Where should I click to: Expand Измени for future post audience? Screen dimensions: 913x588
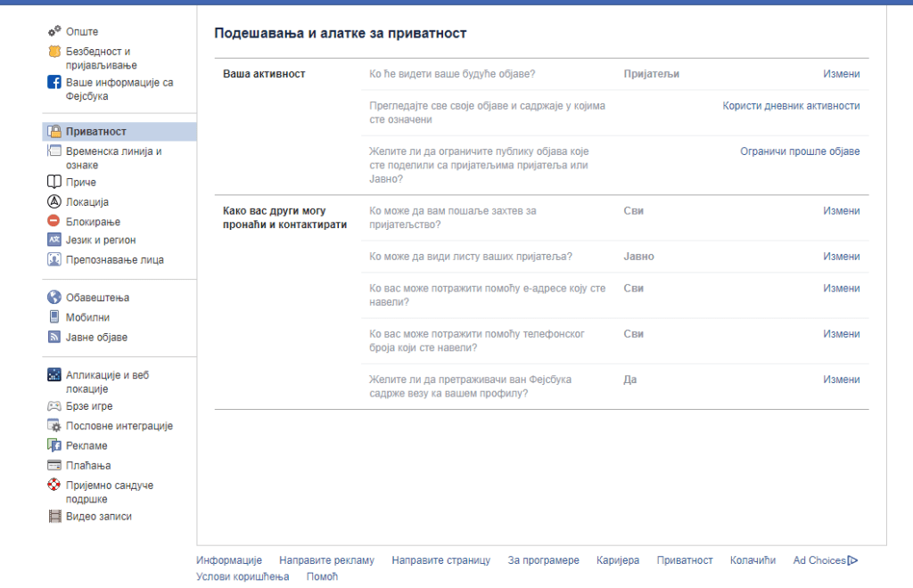[843, 74]
